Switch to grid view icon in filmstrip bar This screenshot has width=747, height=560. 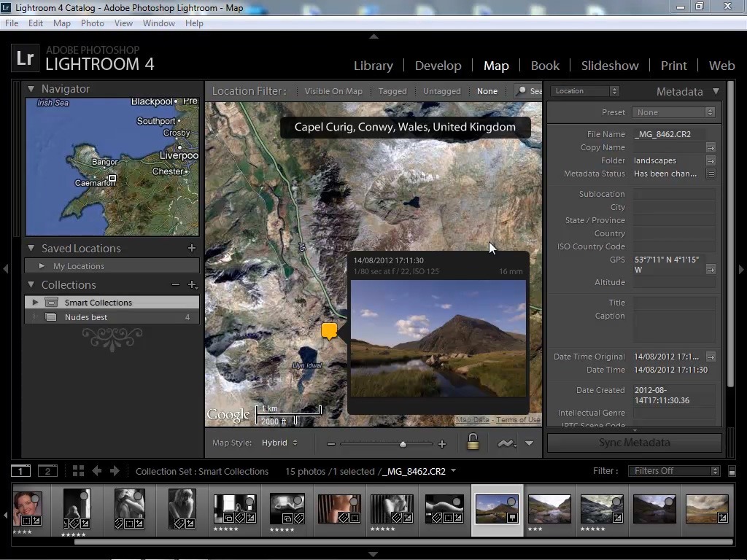click(x=78, y=471)
